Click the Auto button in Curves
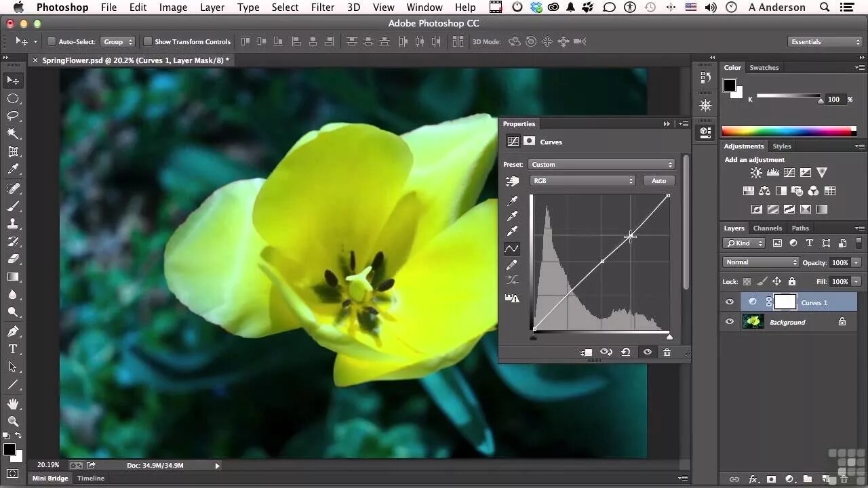The width and height of the screenshot is (868, 488). 659,181
